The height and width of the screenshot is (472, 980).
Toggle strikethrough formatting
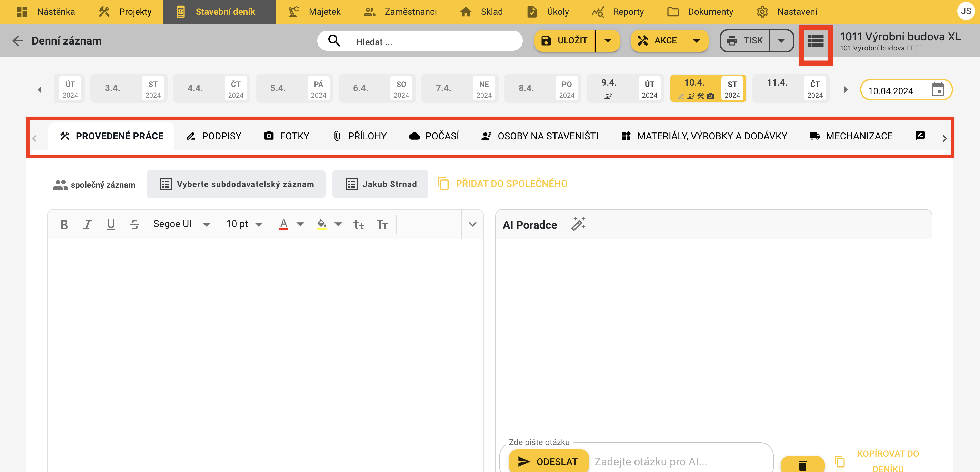134,225
